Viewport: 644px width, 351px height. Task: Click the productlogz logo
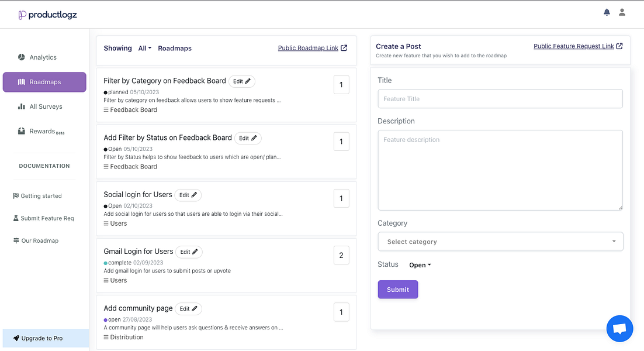tap(48, 15)
